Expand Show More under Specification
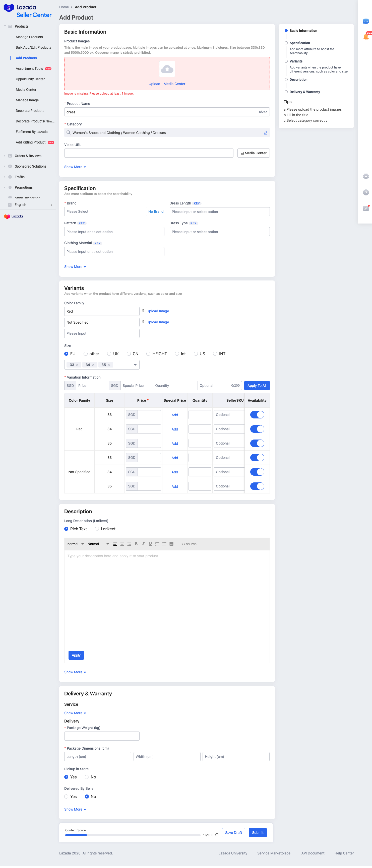The width and height of the screenshot is (372, 868). coord(75,267)
